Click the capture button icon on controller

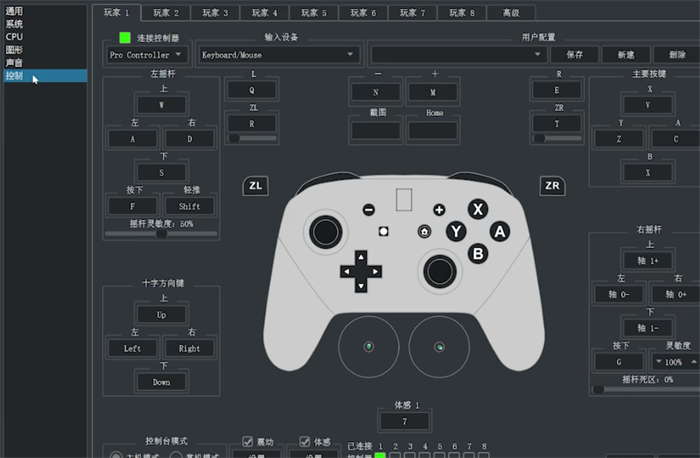pyautogui.click(x=383, y=231)
